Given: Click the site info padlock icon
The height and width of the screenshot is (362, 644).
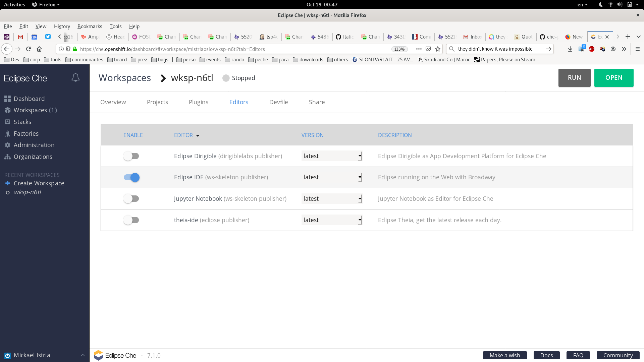Looking at the screenshot, I should tap(75, 49).
